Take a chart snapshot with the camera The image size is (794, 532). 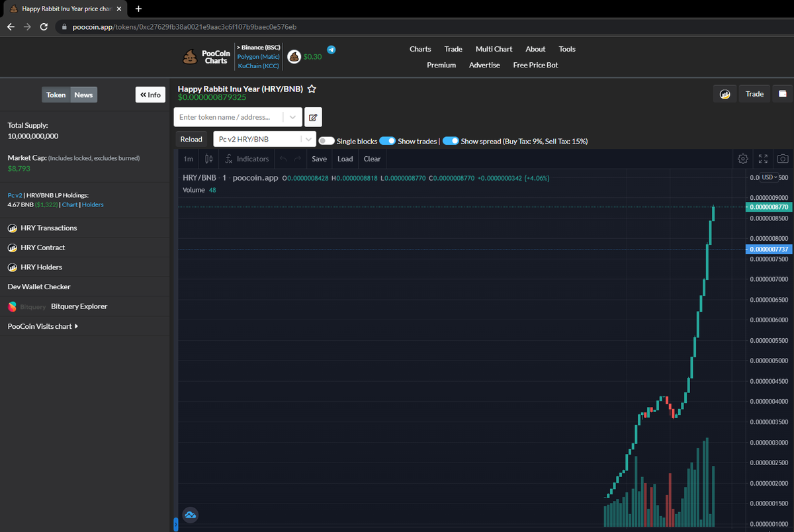tap(783, 159)
